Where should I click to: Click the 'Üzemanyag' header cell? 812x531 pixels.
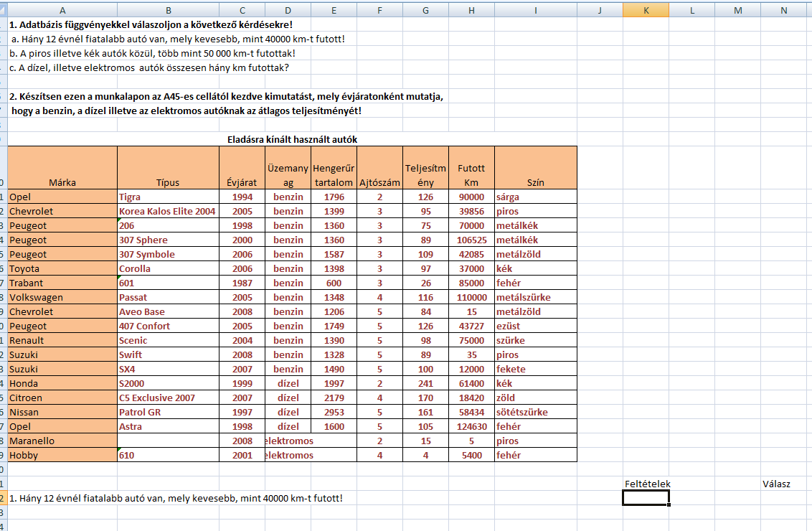click(288, 168)
